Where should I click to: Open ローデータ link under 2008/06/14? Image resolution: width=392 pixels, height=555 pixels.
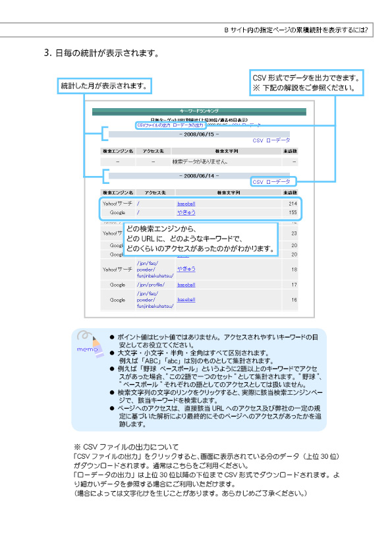pyautogui.click(x=278, y=182)
